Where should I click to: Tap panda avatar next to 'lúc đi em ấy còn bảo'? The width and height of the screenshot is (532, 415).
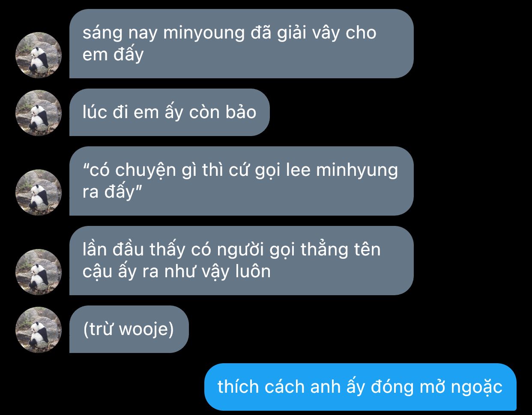tap(39, 113)
